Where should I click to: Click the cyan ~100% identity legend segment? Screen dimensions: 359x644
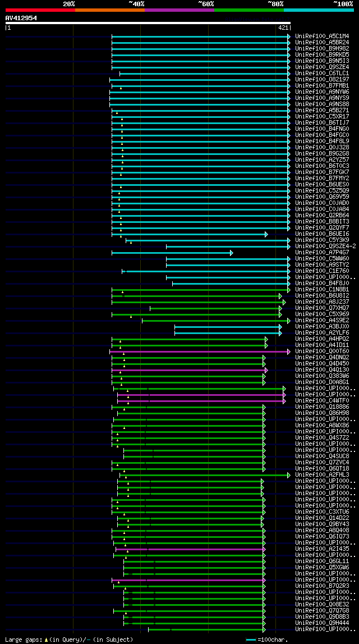319,10
